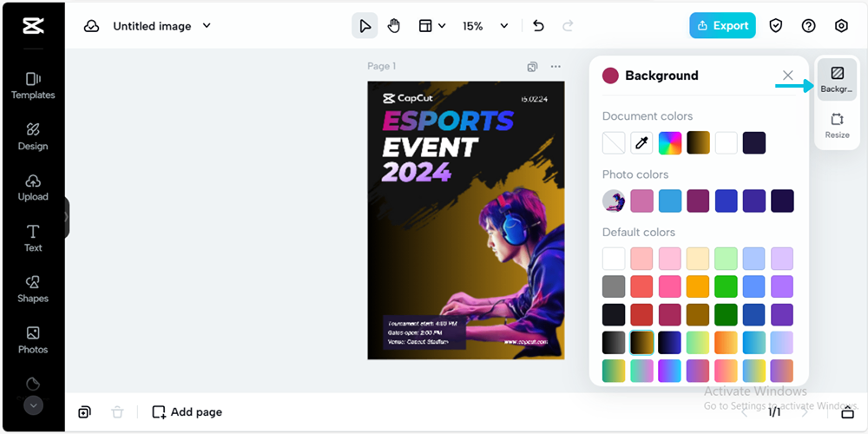This screenshot has height=434, width=868.
Task: Close the Background panel
Action: click(788, 76)
